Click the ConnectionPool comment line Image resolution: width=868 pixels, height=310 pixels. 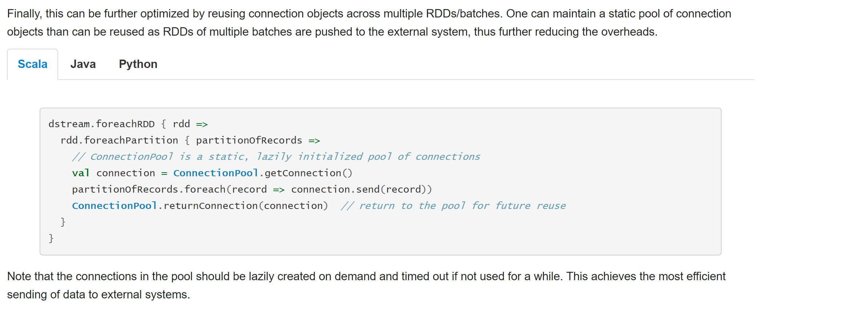pos(276,157)
